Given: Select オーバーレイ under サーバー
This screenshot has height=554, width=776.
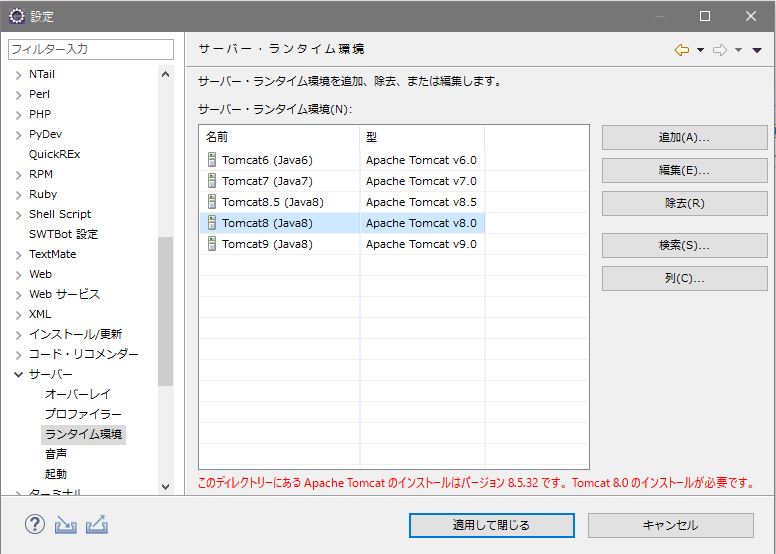Looking at the screenshot, I should click(x=78, y=394).
